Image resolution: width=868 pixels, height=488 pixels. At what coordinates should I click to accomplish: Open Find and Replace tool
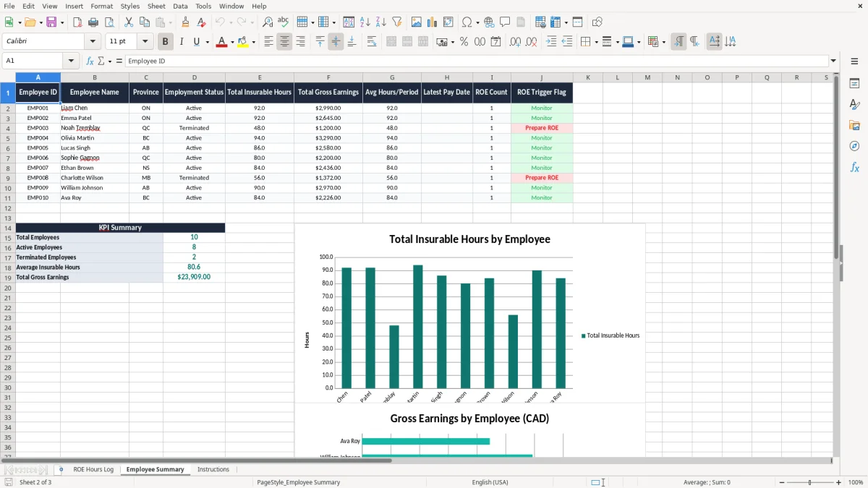pyautogui.click(x=268, y=22)
